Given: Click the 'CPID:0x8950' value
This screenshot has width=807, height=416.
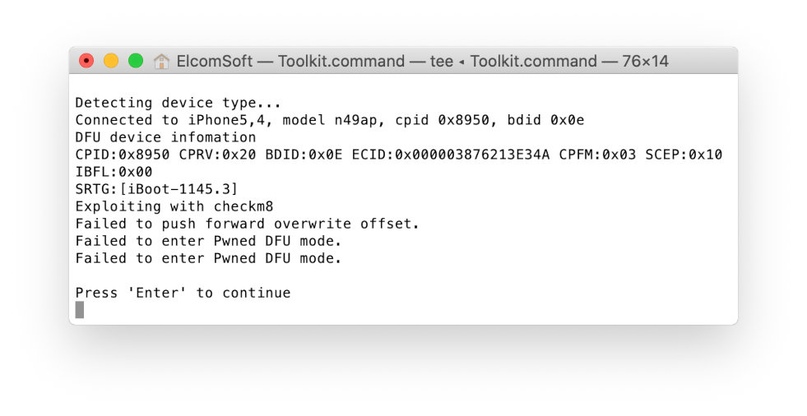Looking at the screenshot, I should tap(122, 154).
